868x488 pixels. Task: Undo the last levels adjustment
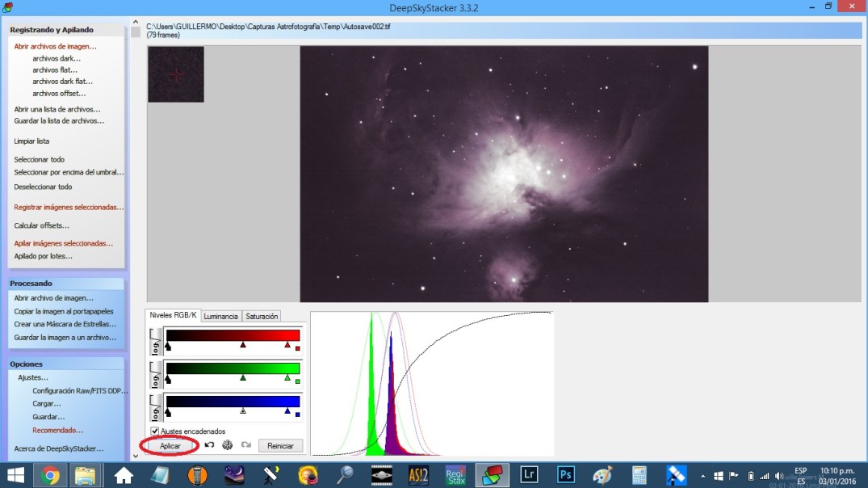pyautogui.click(x=209, y=445)
